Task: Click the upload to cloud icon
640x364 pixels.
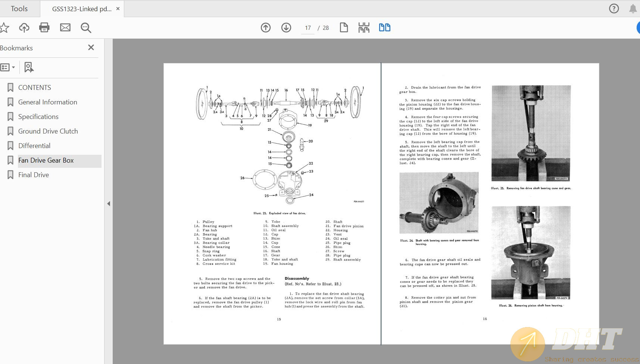Action: 24,28
